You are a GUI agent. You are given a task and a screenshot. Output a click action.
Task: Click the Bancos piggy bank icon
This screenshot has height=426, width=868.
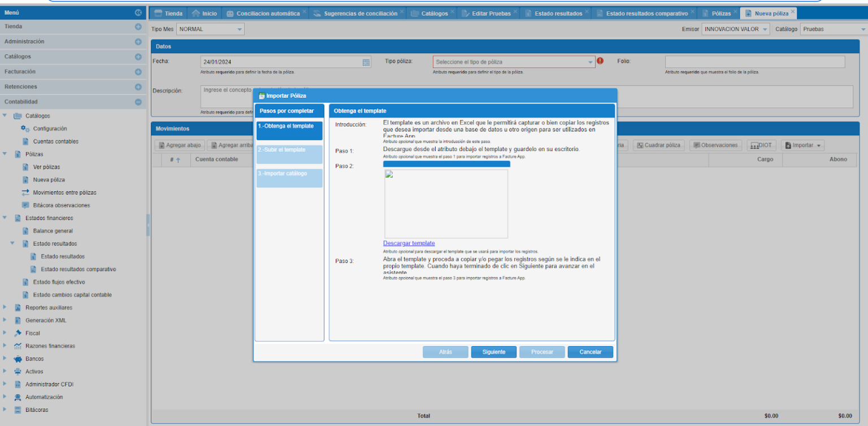point(18,359)
